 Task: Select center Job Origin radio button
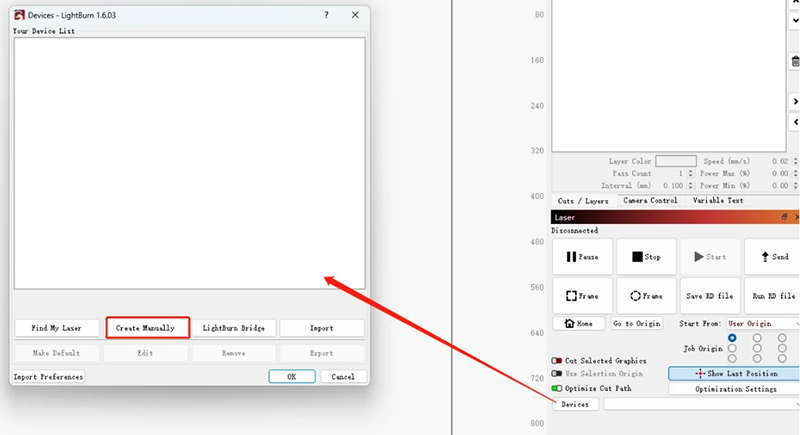757,348
